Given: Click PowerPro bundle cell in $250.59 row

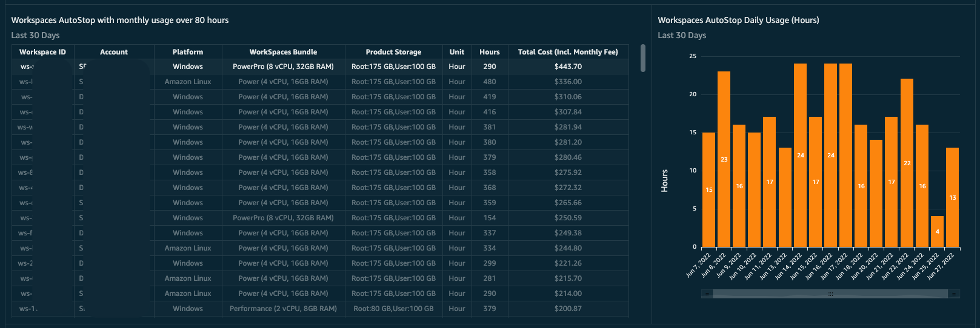Looking at the screenshot, I should 283,218.
